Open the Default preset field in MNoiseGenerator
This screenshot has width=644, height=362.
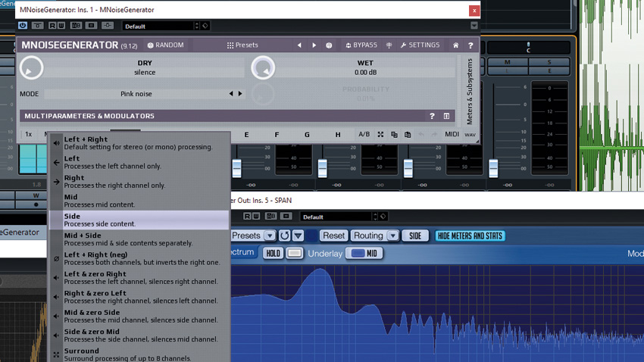pyautogui.click(x=161, y=26)
